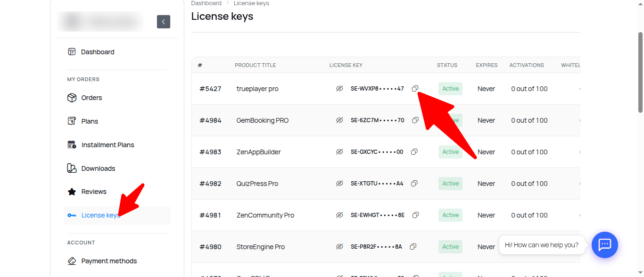Copy the StoreEngine Pro license key

point(413,247)
